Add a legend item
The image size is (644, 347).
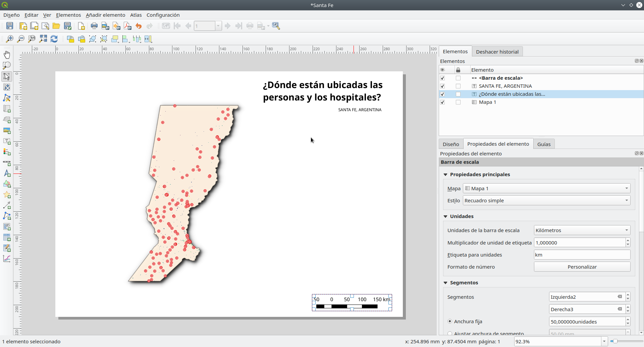point(7,152)
